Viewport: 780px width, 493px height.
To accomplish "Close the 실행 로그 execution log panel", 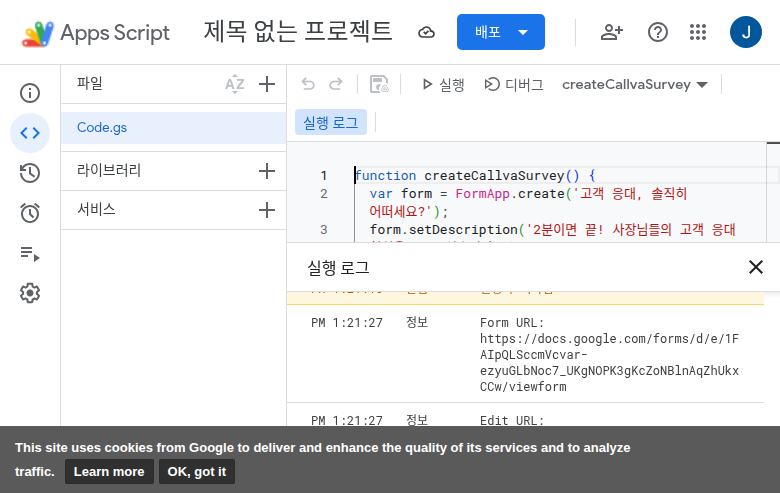I will [756, 267].
